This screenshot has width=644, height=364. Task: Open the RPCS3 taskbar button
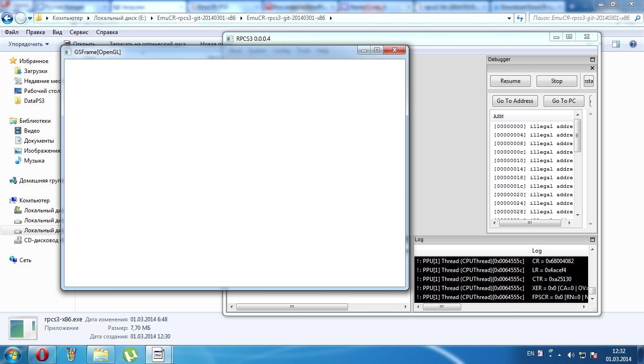point(158,355)
